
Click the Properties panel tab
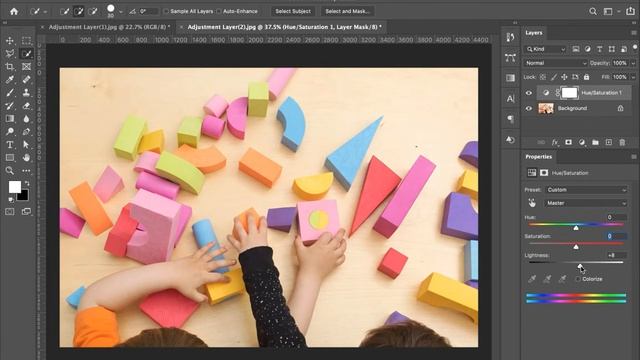coord(538,157)
